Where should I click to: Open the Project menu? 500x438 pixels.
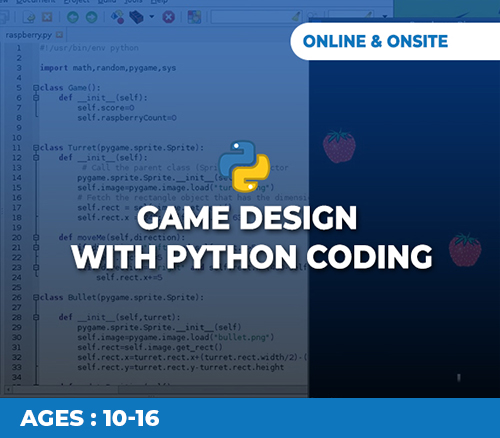click(x=76, y=2)
